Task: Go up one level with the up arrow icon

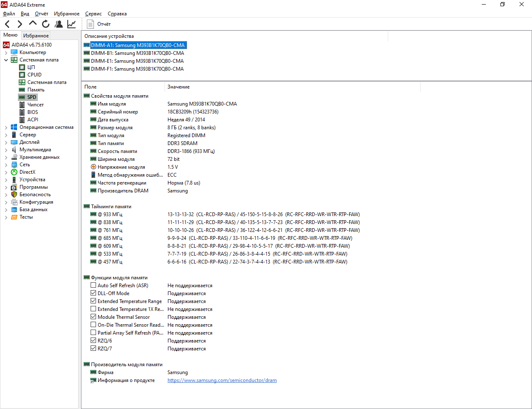Action: coord(33,23)
